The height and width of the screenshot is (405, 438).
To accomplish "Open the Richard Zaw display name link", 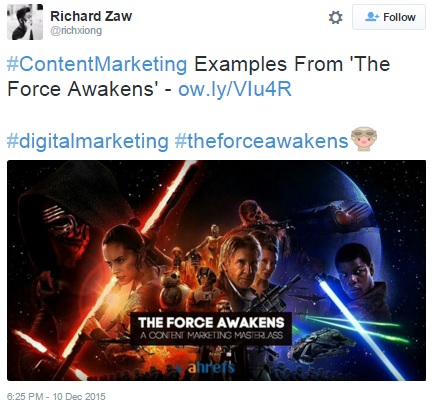I will (91, 16).
